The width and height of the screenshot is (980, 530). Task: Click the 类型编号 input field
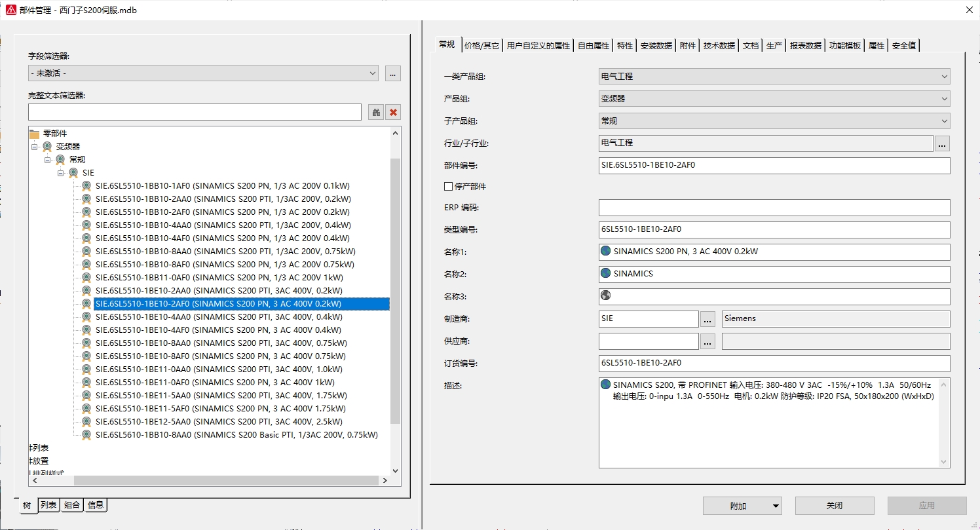(x=774, y=230)
